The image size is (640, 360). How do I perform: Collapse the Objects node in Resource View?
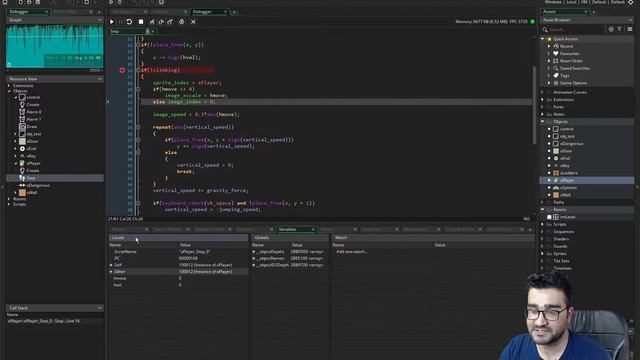point(9,91)
